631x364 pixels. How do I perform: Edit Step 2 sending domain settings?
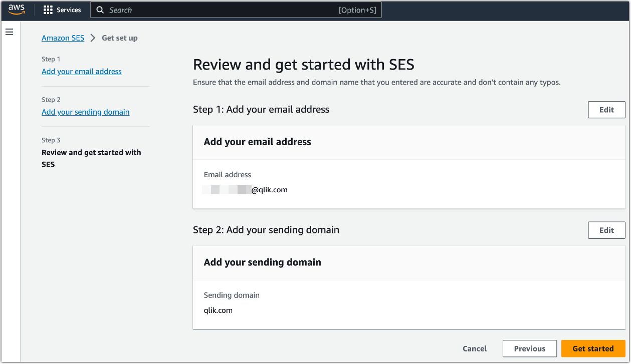coord(606,230)
